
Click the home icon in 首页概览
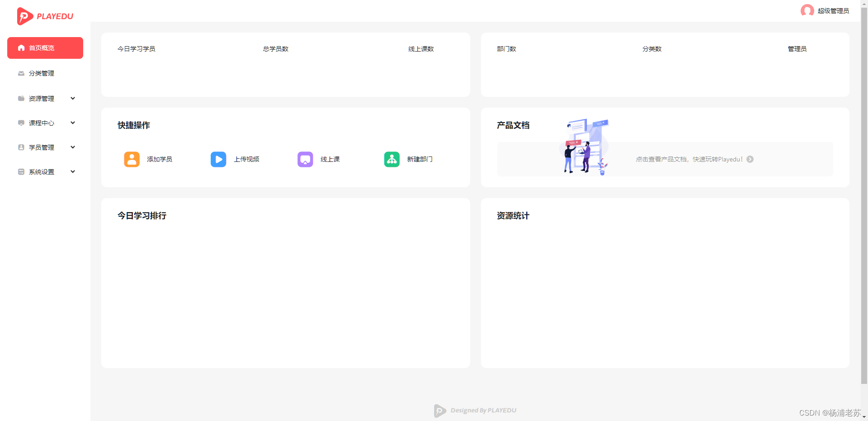point(21,48)
